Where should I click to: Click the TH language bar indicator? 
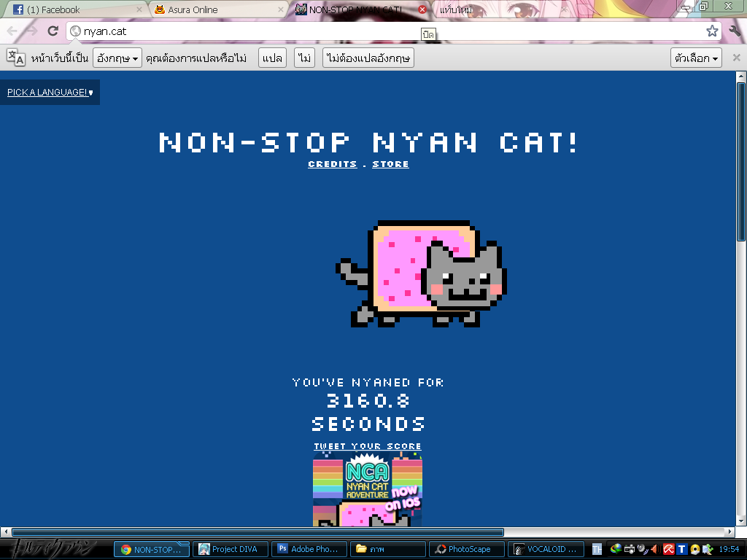tap(597, 550)
